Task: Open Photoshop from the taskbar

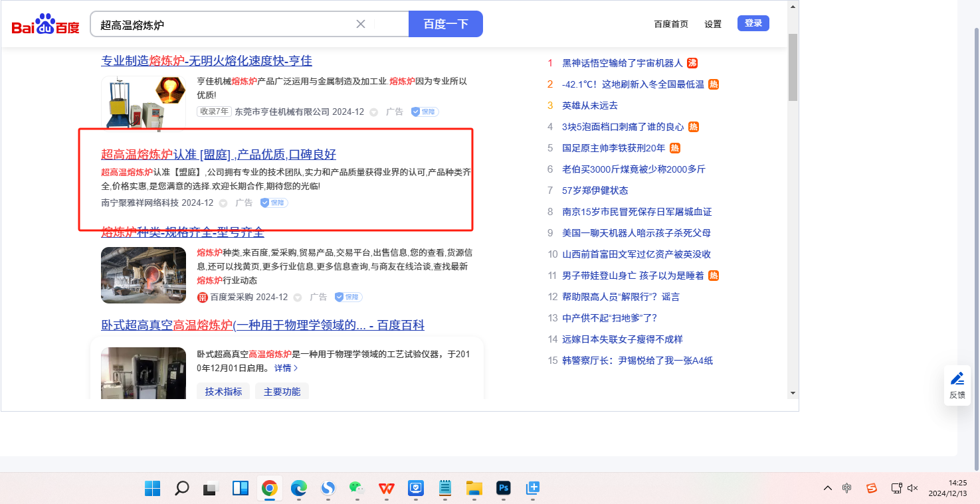Action: coord(503,489)
